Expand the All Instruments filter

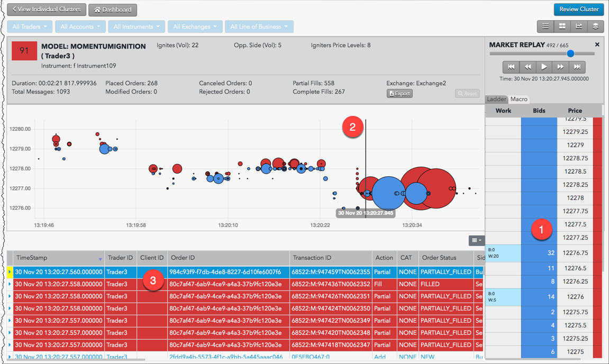click(x=135, y=26)
